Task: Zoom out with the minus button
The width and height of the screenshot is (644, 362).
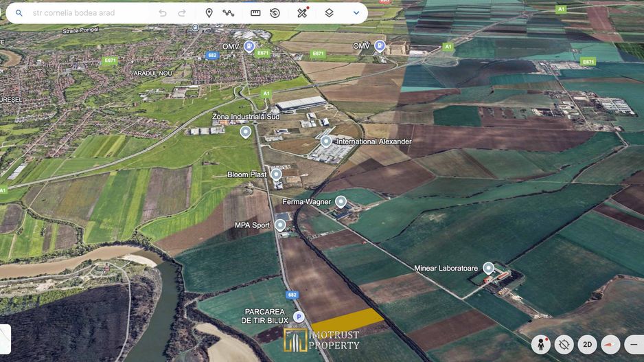Action: click(634, 344)
